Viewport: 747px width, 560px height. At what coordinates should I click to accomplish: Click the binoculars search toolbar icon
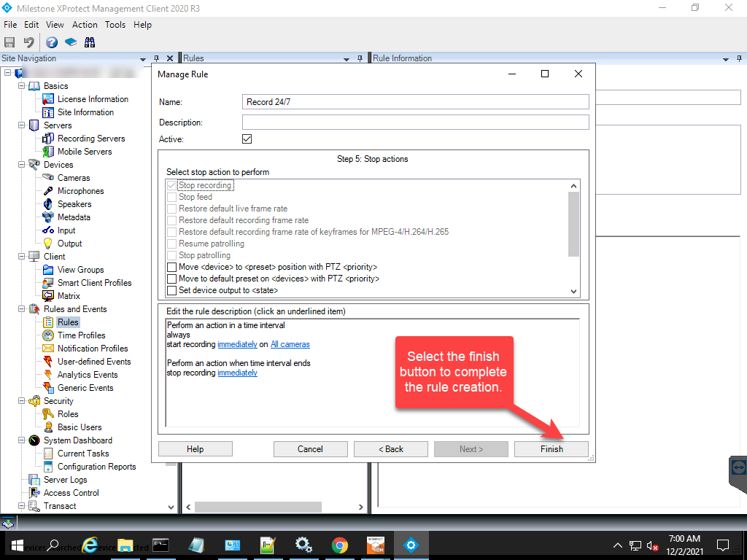click(x=90, y=42)
